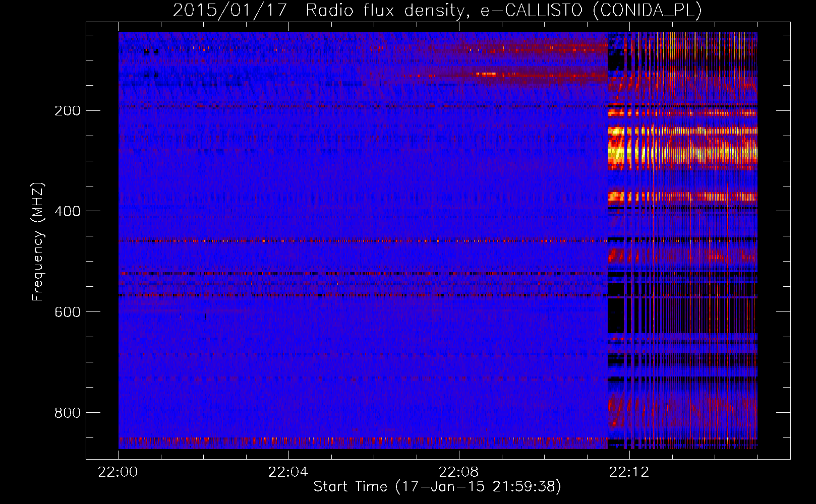Click the 400 frequency tick label
Viewport: 816px width, 504px height.
tap(68, 211)
